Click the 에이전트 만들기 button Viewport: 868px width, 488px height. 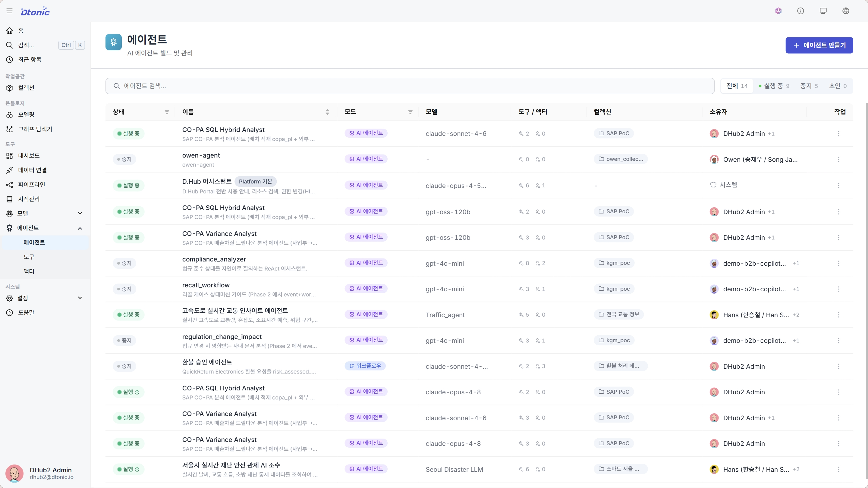819,45
